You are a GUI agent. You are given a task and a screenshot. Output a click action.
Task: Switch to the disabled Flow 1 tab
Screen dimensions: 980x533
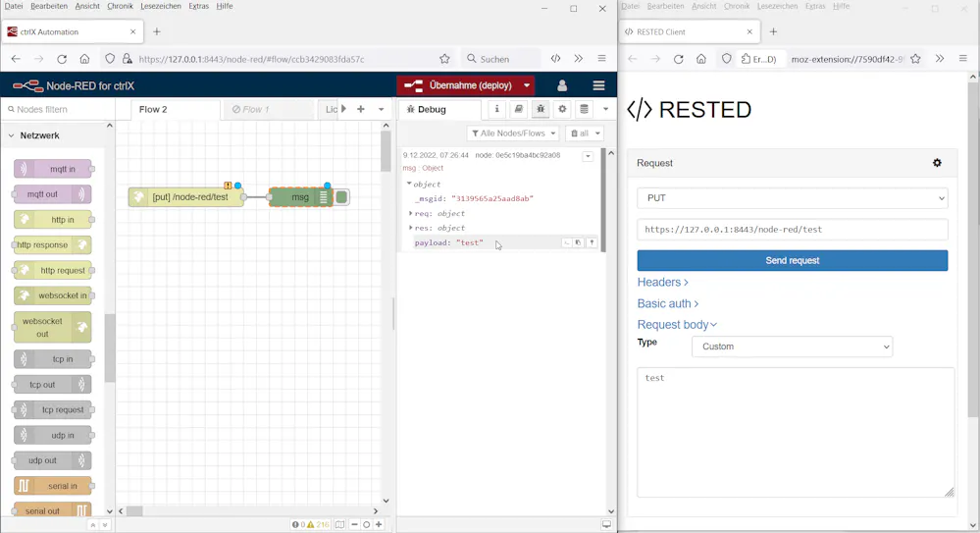pyautogui.click(x=269, y=109)
